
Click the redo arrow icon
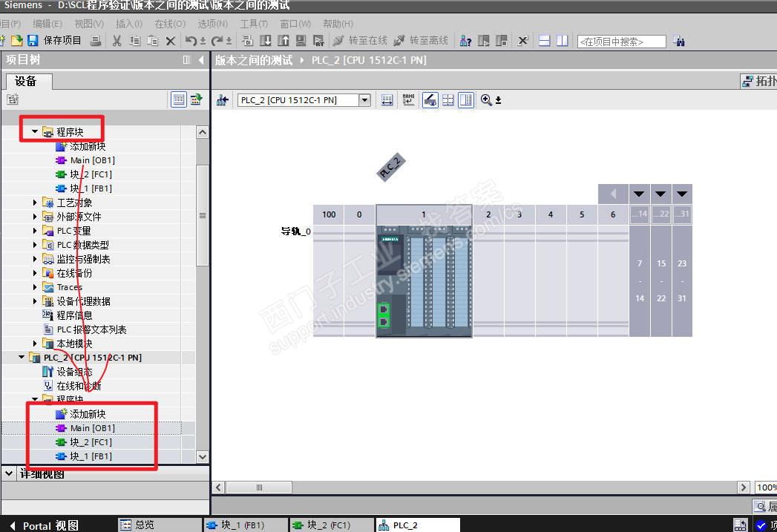[217, 41]
